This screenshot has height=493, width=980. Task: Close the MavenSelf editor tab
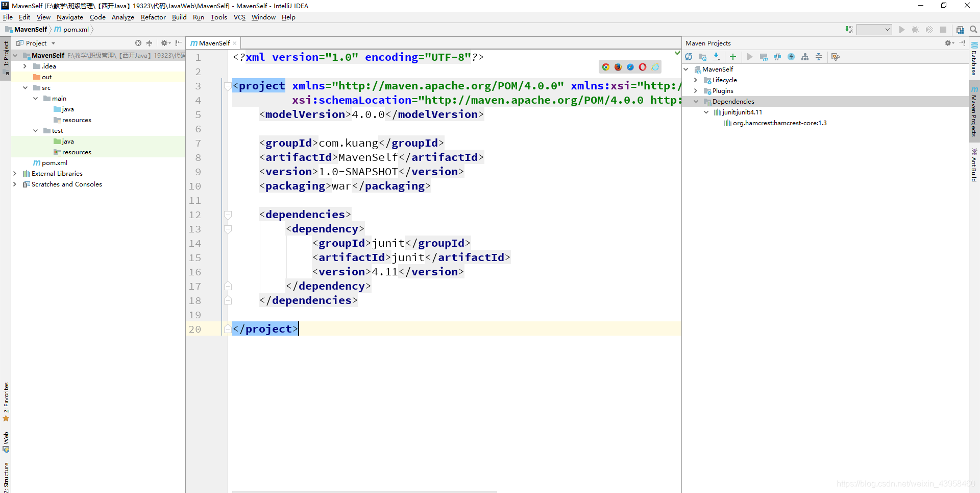pyautogui.click(x=235, y=43)
